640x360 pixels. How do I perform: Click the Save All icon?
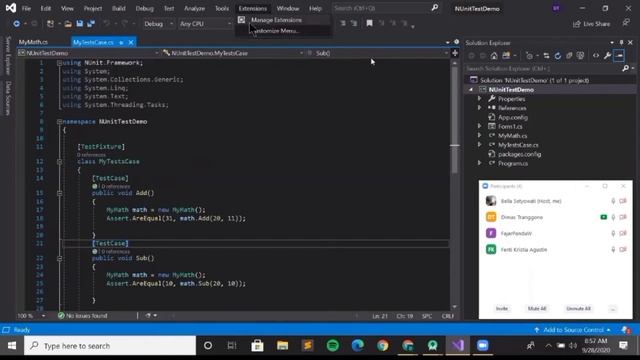[x=91, y=24]
